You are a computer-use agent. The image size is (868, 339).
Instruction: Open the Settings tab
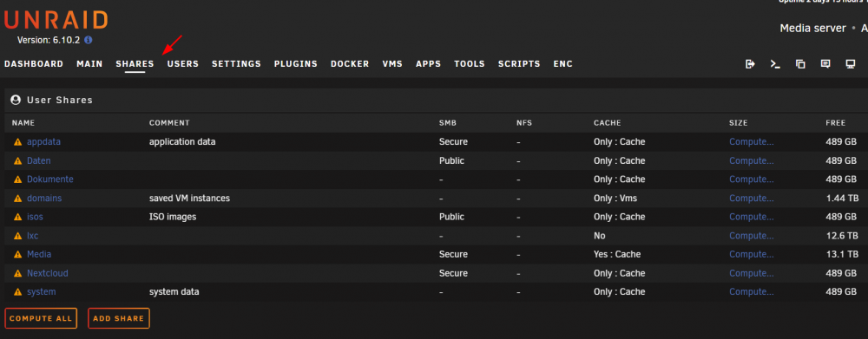236,64
